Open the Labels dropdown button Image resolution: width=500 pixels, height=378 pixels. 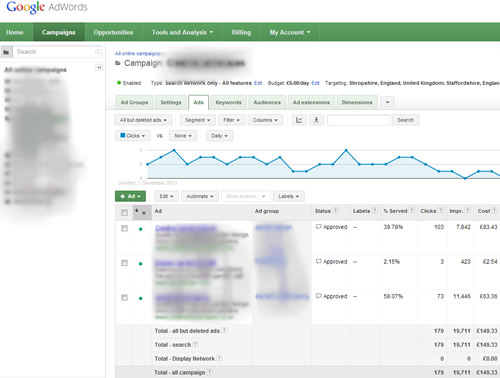288,196
